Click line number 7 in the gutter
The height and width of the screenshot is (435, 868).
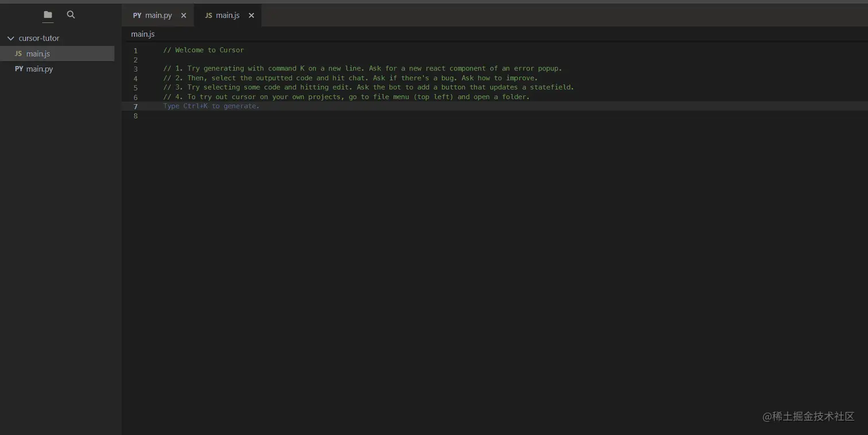135,106
